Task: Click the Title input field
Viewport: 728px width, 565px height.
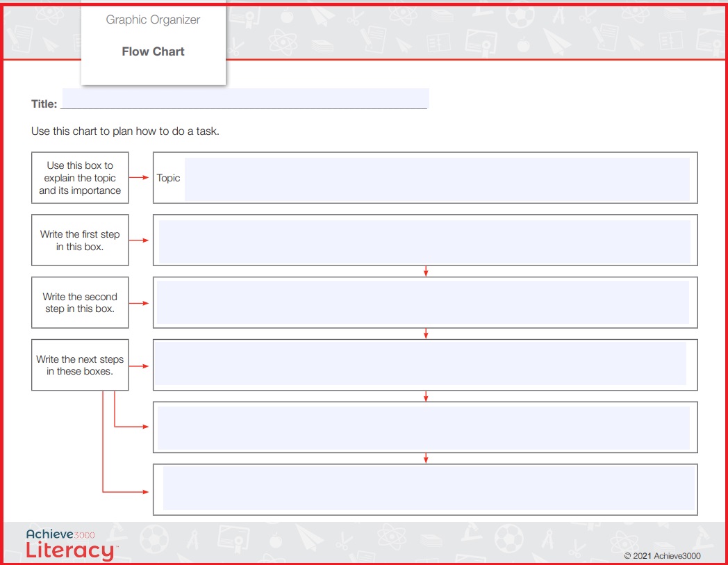Action: coord(246,98)
